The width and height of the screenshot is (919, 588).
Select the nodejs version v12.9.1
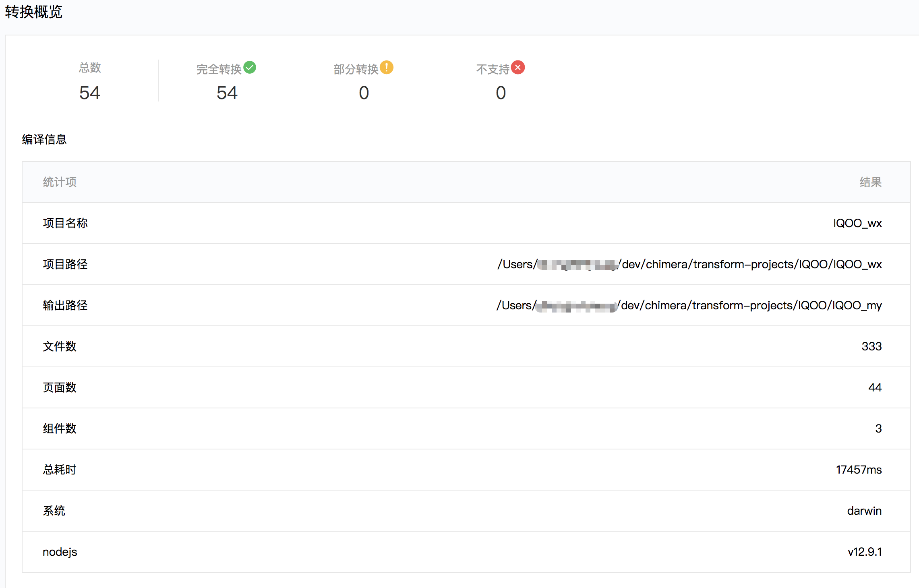pyautogui.click(x=865, y=552)
